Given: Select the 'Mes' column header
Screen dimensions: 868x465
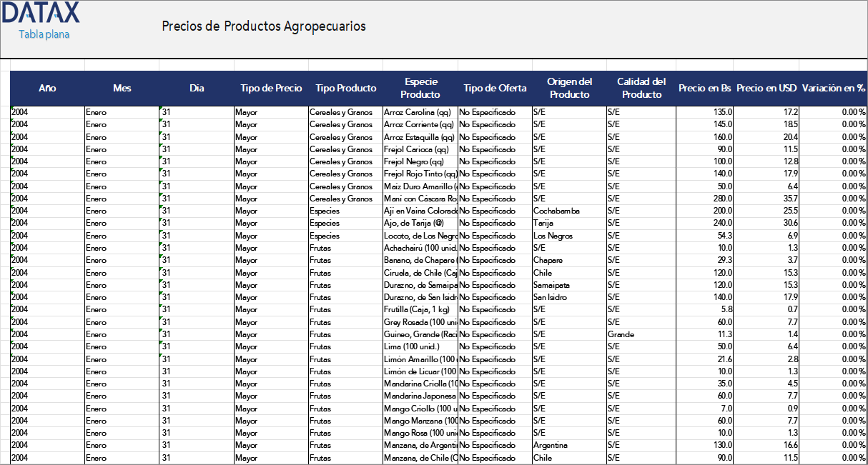Looking at the screenshot, I should pos(122,88).
